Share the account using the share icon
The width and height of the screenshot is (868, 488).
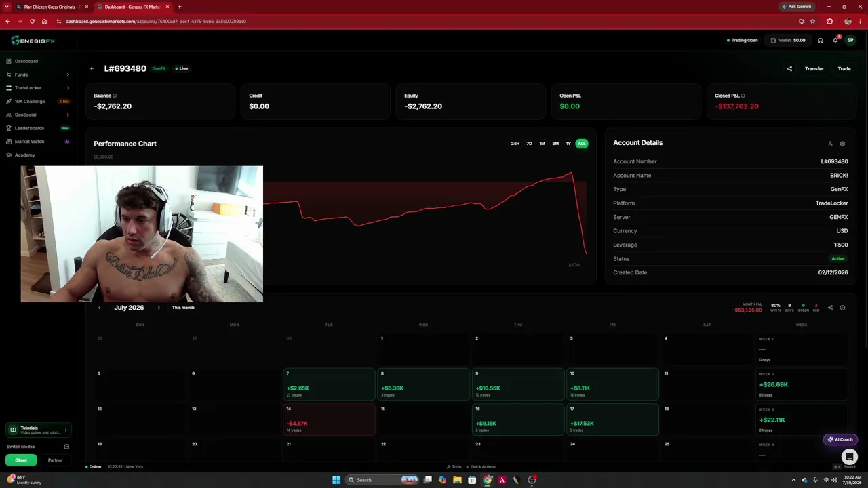coord(789,68)
